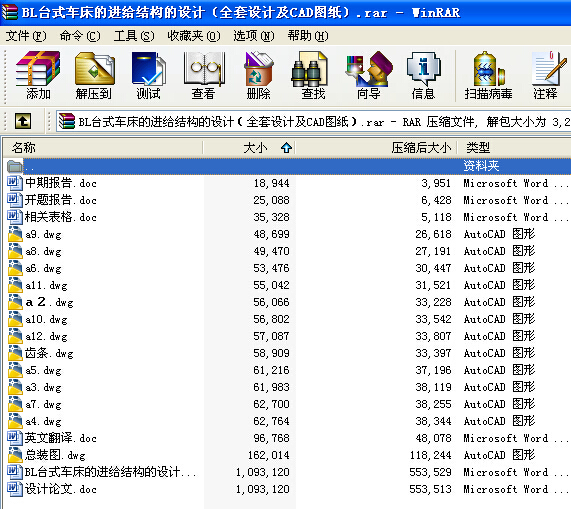Click the AutoCAD icon of 总装图.dwg
This screenshot has width=571, height=509.
pos(15,455)
